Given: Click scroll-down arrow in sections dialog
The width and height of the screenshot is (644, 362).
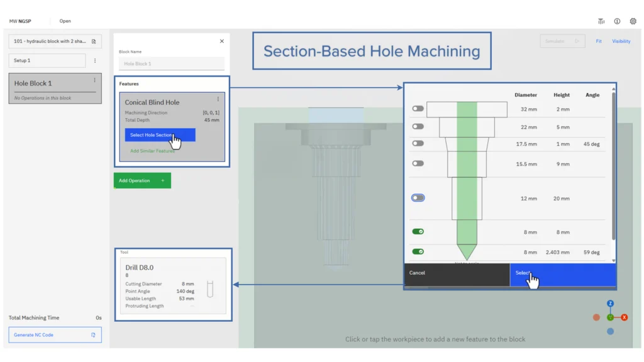Looking at the screenshot, I should [x=614, y=261].
